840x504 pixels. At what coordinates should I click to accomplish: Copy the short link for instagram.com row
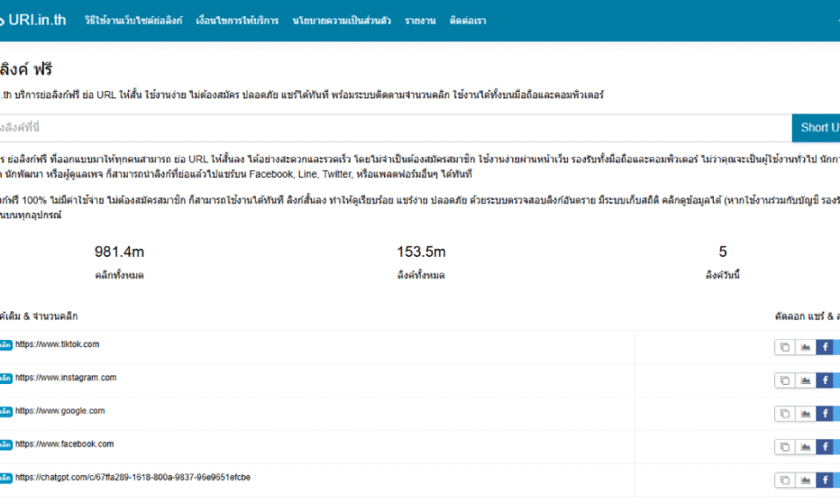tap(785, 380)
